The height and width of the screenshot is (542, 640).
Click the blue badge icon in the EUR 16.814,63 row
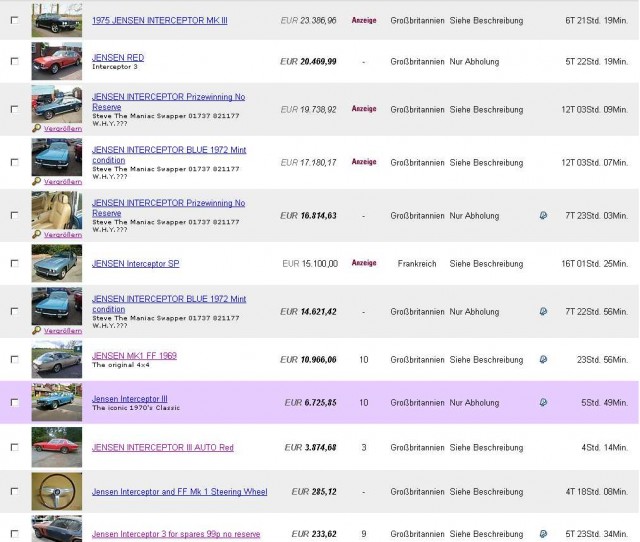click(543, 215)
